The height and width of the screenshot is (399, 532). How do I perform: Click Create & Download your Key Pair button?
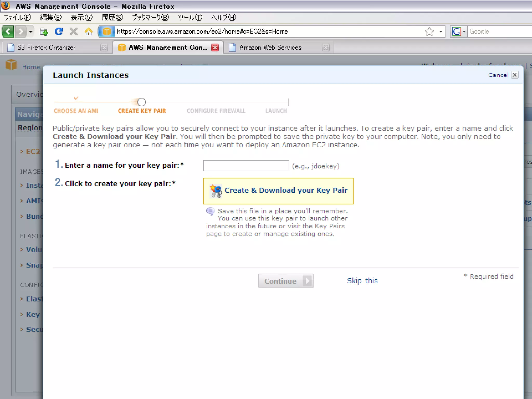[278, 191]
